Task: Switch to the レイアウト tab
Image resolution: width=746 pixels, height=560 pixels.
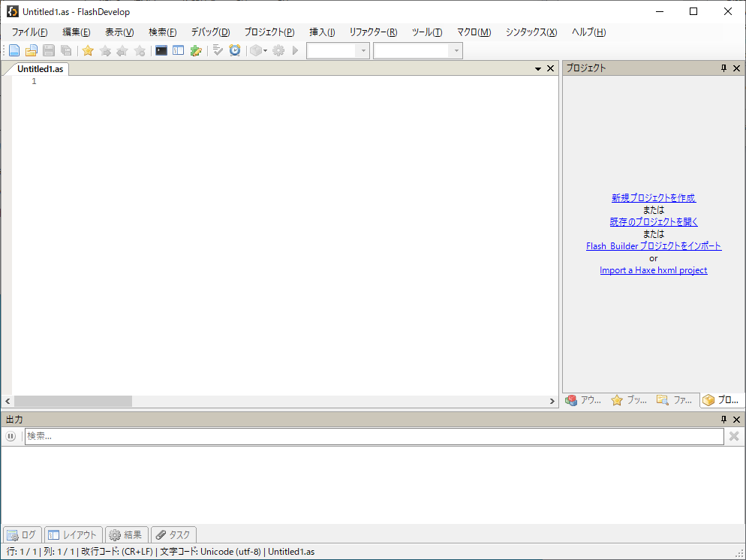Action: [74, 534]
